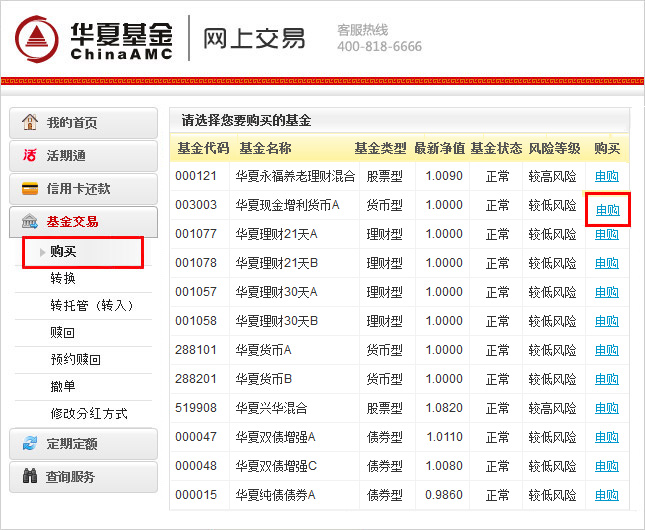Click 申购 for 华夏双债增强C

(x=607, y=466)
